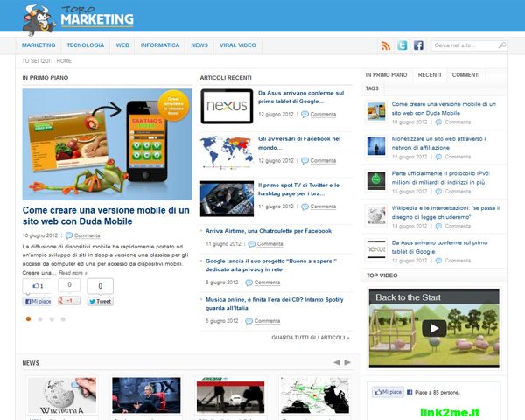
Task: Open Arriva Airtime Chatroulette article link
Action: pos(269,231)
